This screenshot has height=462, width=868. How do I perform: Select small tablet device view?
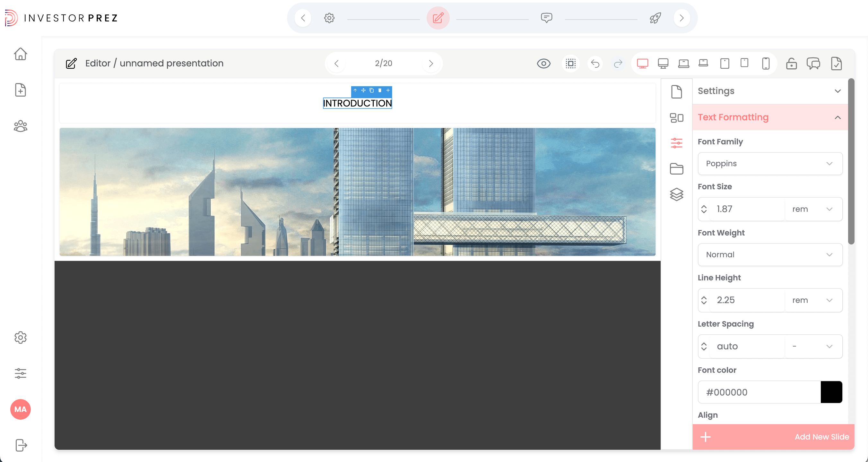tap(744, 63)
